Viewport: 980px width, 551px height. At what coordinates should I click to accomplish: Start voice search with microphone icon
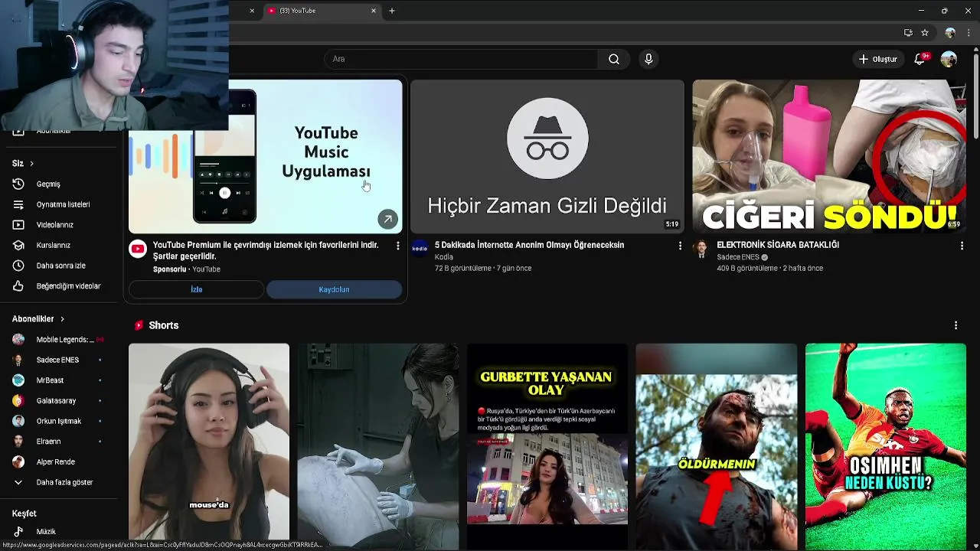click(648, 59)
